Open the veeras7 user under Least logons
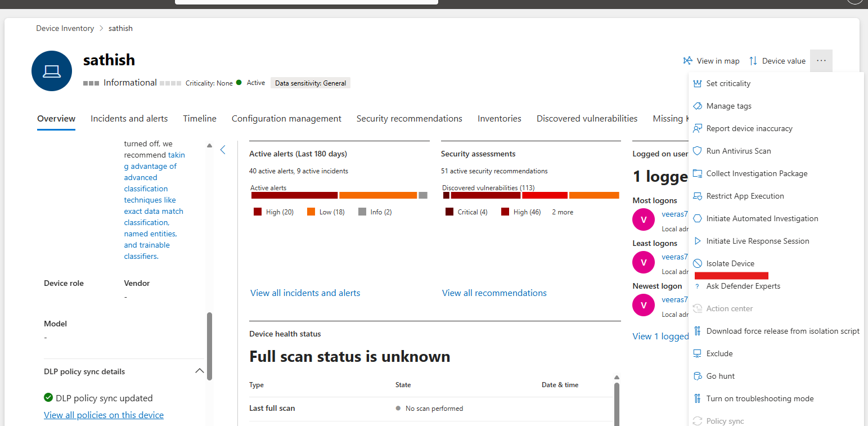This screenshot has width=868, height=426. (x=674, y=257)
